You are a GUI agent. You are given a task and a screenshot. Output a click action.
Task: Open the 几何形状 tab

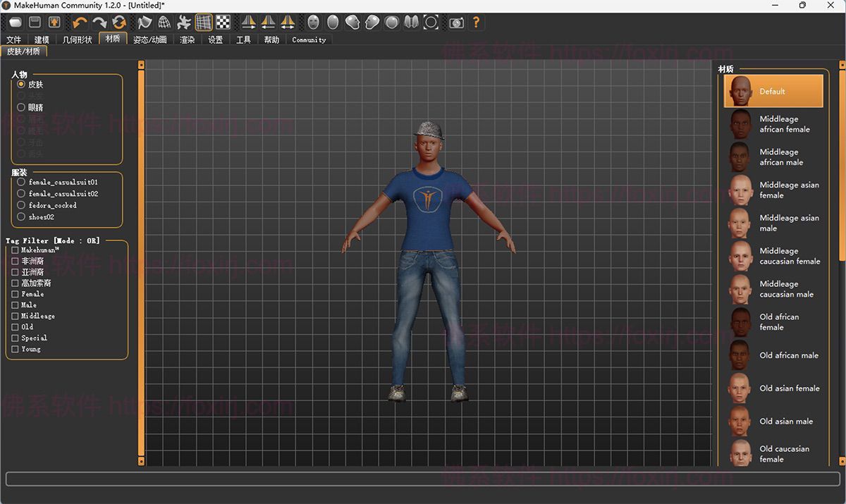click(77, 39)
